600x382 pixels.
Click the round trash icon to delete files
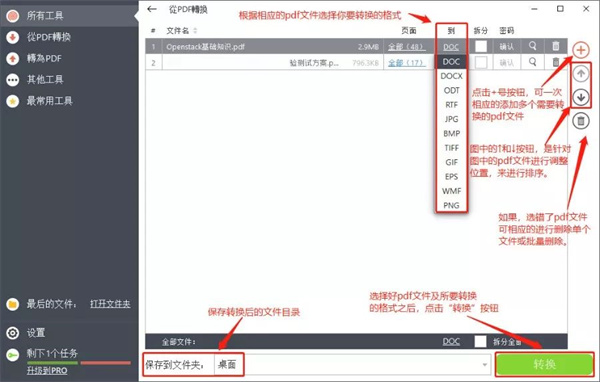click(x=580, y=121)
